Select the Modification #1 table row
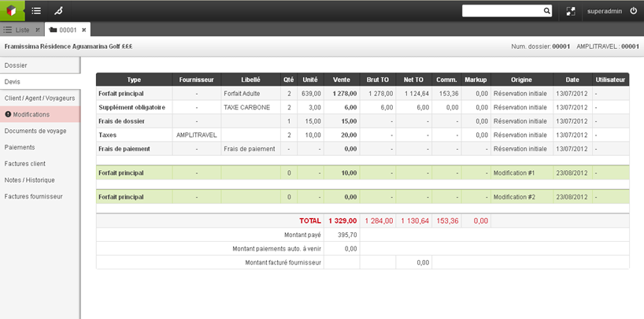 [x=362, y=172]
